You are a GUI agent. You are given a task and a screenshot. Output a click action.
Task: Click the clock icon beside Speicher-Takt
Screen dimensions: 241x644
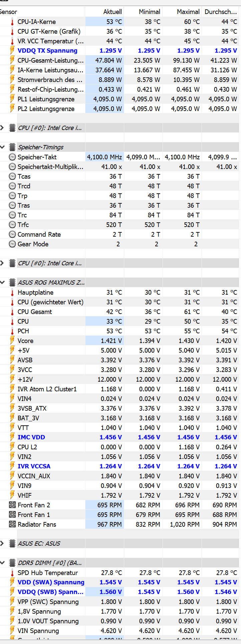(12, 157)
